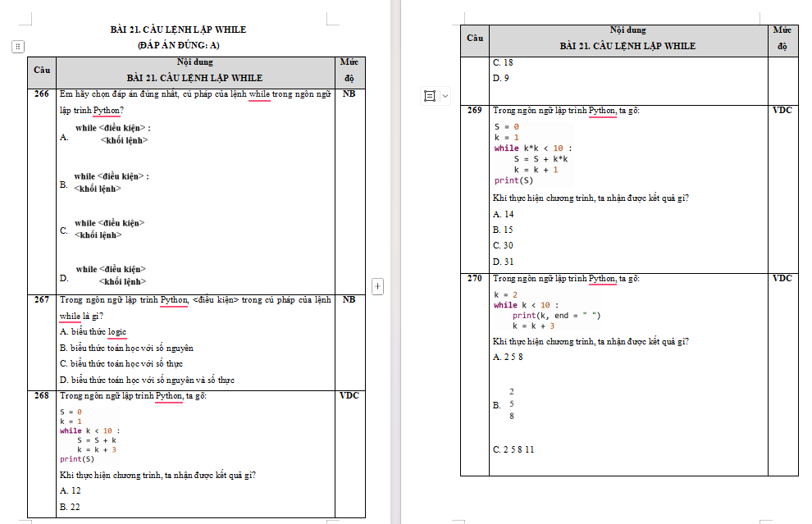Click answer "A. biểu thức logic"

click(93, 332)
